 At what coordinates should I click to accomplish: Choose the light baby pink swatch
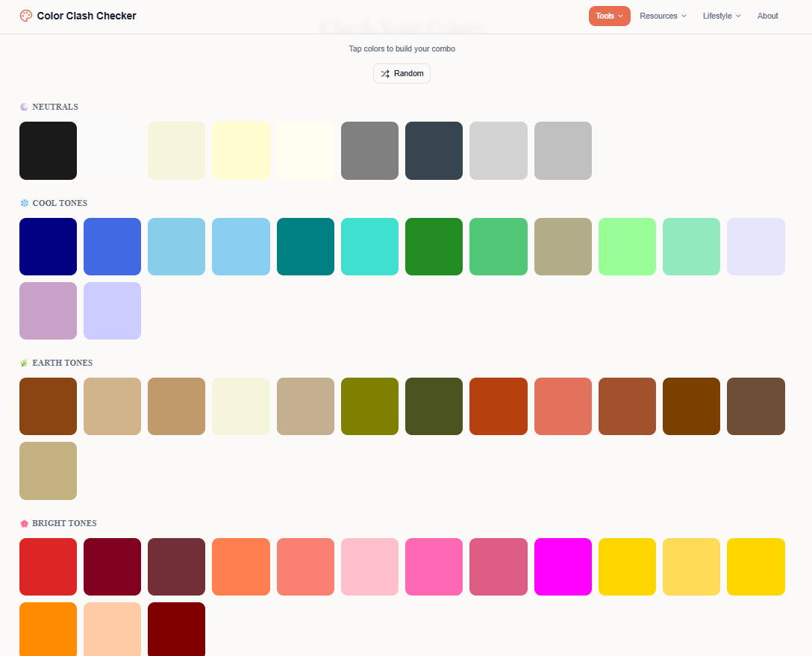[x=369, y=566]
